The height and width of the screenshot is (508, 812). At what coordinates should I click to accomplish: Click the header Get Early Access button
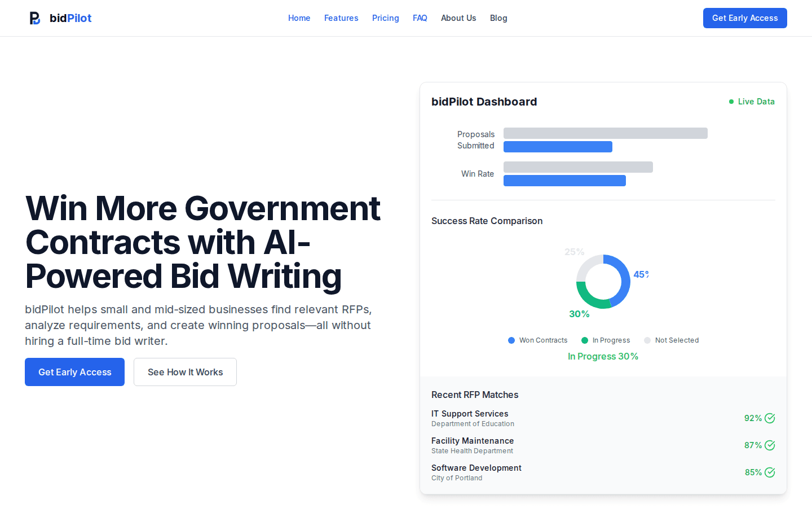[745, 18]
